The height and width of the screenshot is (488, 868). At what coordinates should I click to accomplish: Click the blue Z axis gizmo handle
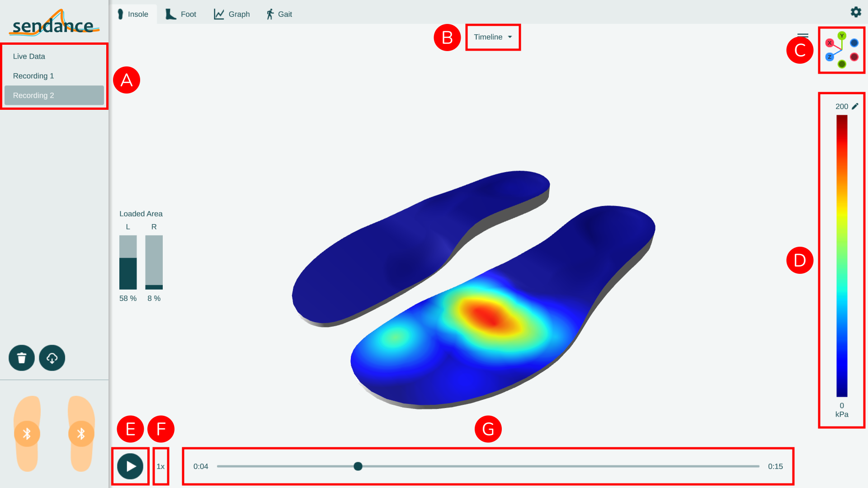[x=830, y=57]
